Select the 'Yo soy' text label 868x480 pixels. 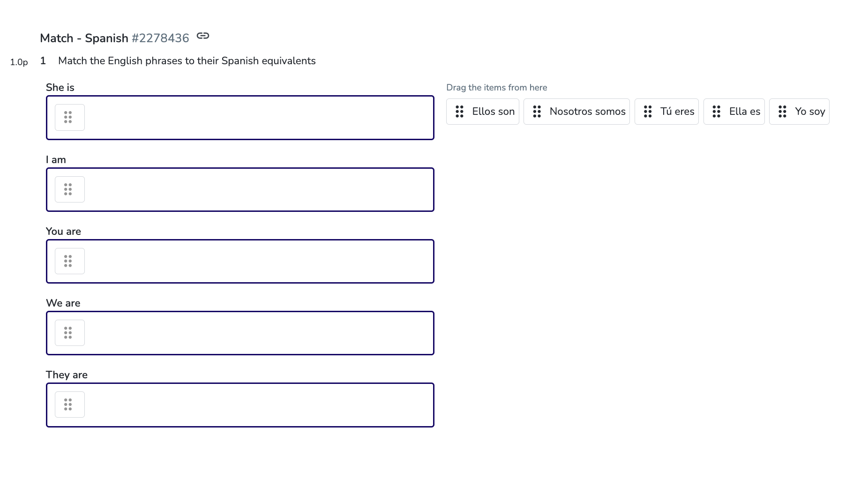[810, 112]
